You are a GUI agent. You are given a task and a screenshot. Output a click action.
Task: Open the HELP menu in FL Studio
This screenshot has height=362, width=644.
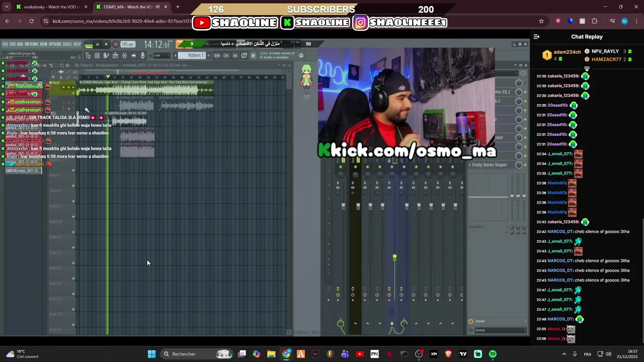[x=77, y=44]
